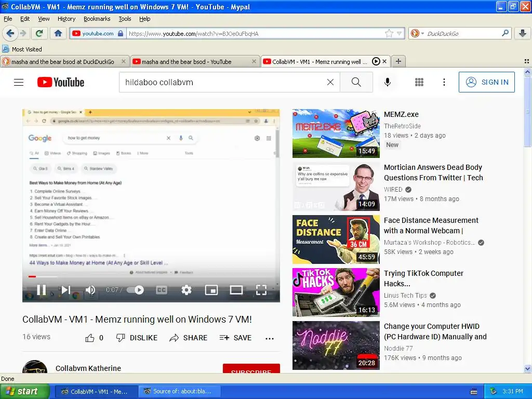Viewport: 532px width, 399px height.
Task: Open video player settings gear
Action: pyautogui.click(x=187, y=290)
